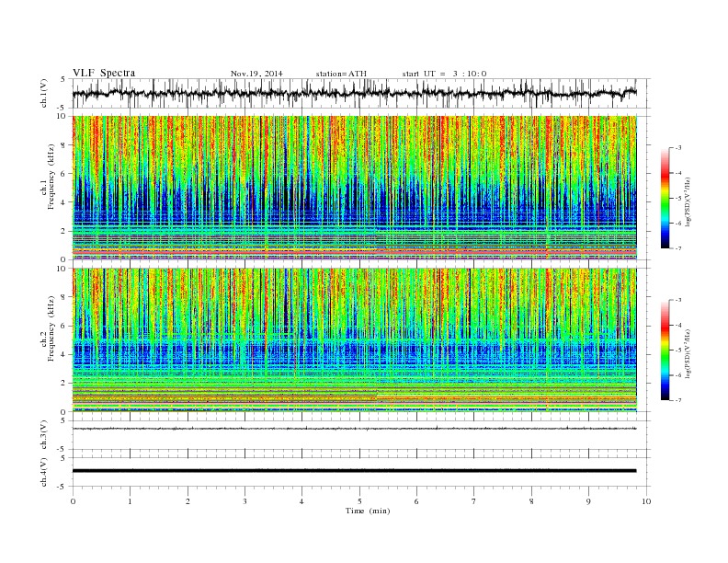Click the ch.3 voltage trace line
Viewport: 728px width, 563px height.
tap(354, 429)
